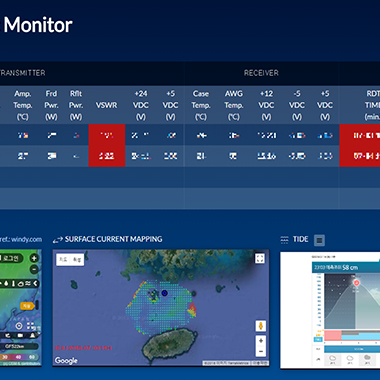
Task: Select the clouds layer icon in windy
Action: pos(20,284)
